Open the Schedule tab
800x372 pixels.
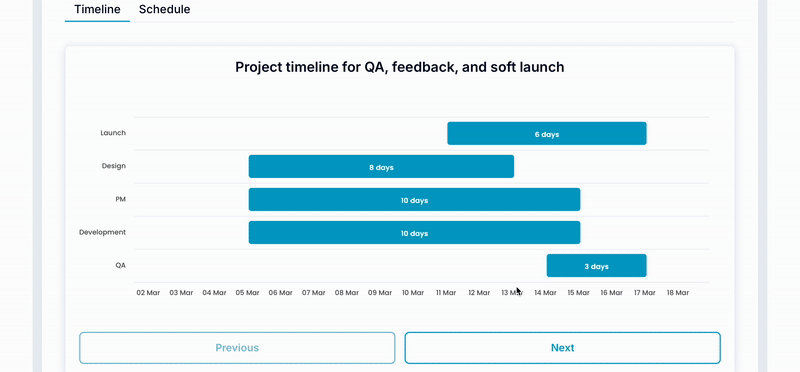point(164,9)
